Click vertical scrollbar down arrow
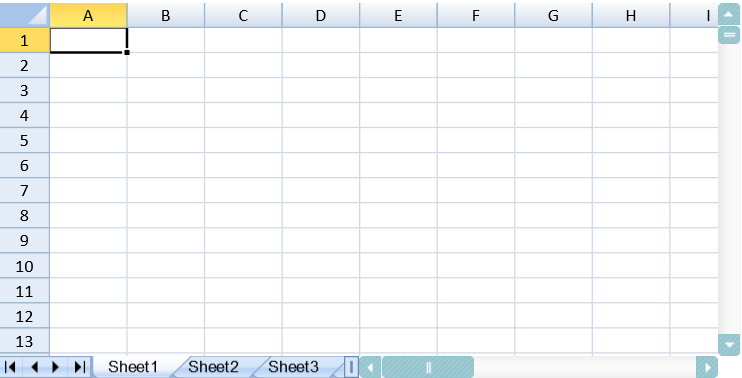 (729, 344)
